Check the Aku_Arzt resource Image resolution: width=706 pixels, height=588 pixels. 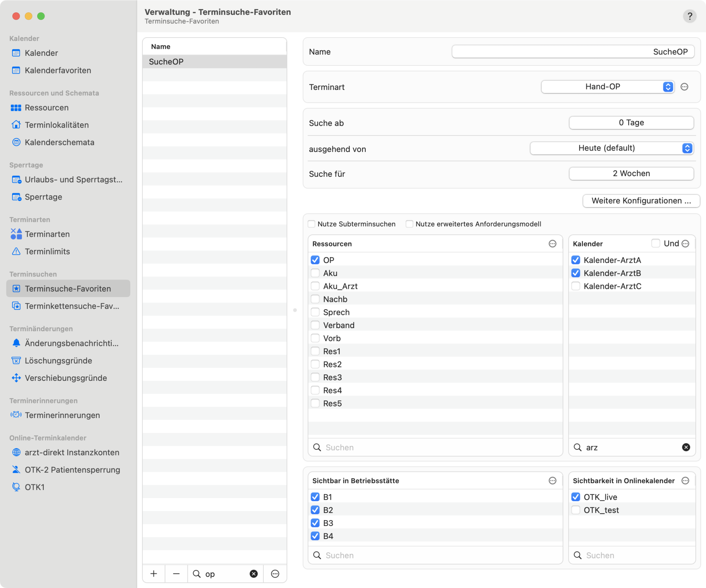click(315, 286)
